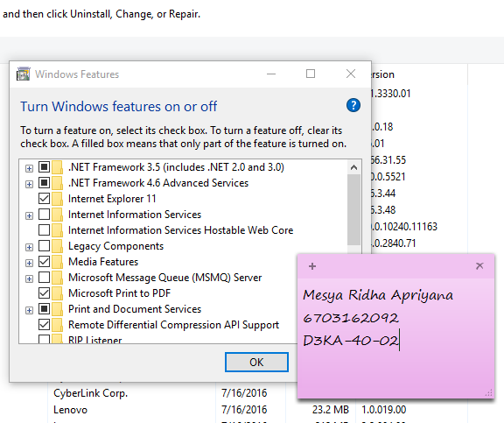Click version 1.0.019.00 in Programs list
This screenshot has height=423, width=504.
click(384, 410)
